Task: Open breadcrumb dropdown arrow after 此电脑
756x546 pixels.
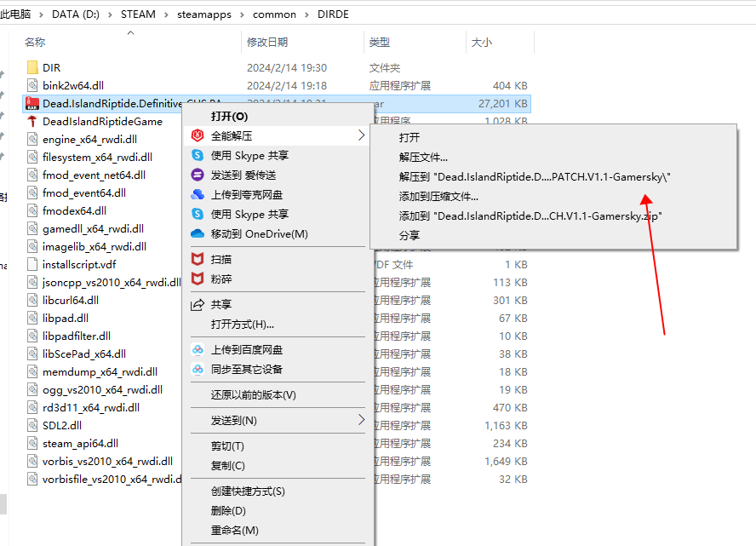Action: 41,14
